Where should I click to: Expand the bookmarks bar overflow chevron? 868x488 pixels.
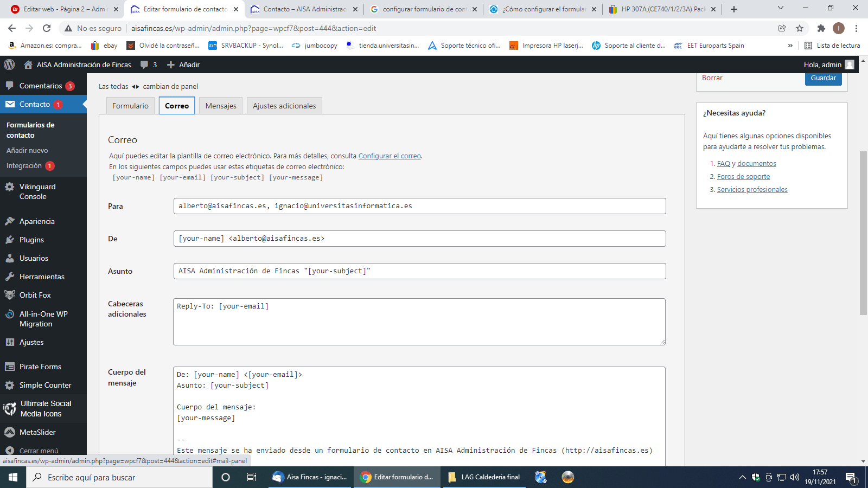[x=790, y=46]
